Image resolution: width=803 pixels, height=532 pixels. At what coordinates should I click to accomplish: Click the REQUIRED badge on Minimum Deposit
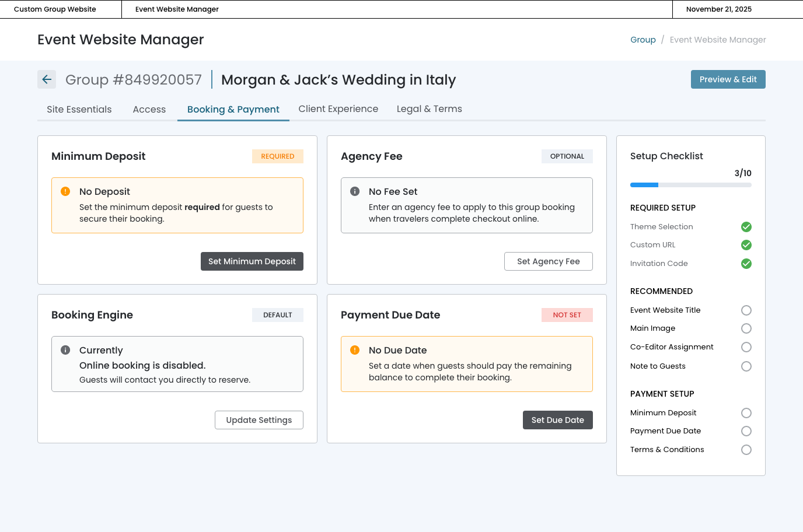pyautogui.click(x=277, y=156)
